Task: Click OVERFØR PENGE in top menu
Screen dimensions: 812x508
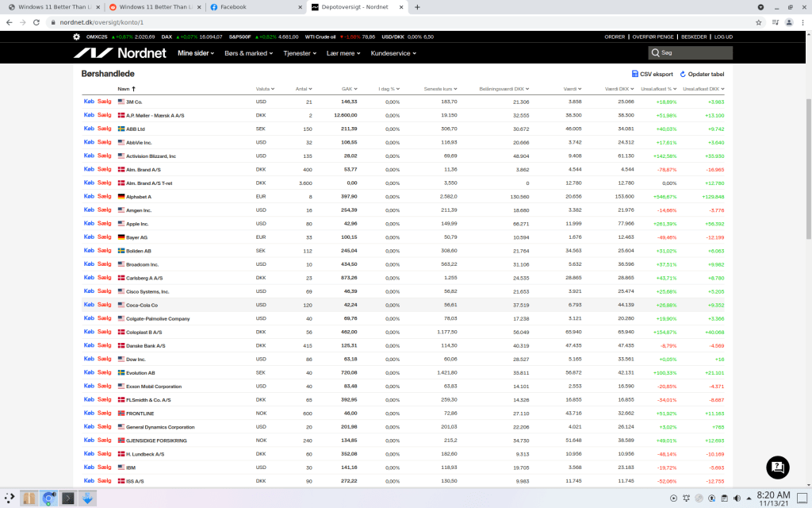Action: click(653, 37)
